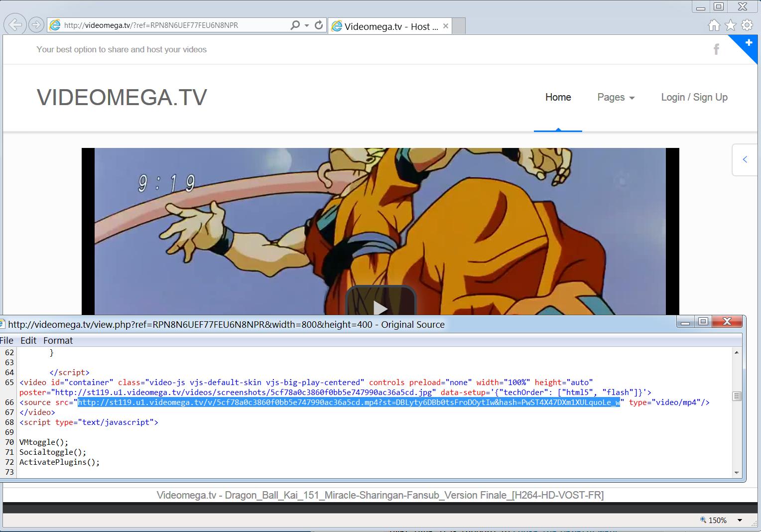Open Favorites star icon
The height and width of the screenshot is (532, 761).
[x=731, y=25]
